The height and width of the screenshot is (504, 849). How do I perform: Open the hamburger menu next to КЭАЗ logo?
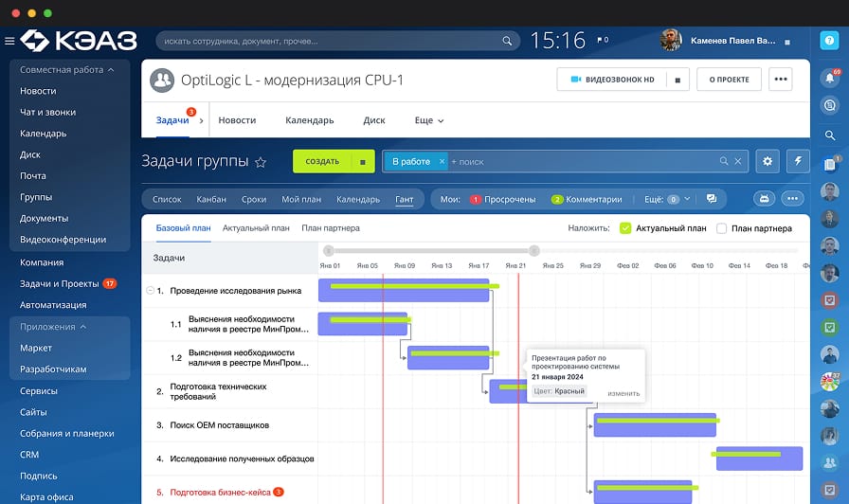coord(9,41)
